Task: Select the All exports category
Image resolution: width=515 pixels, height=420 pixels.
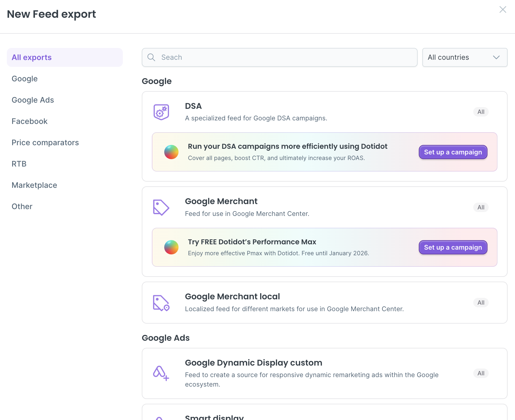Action: coord(32,57)
